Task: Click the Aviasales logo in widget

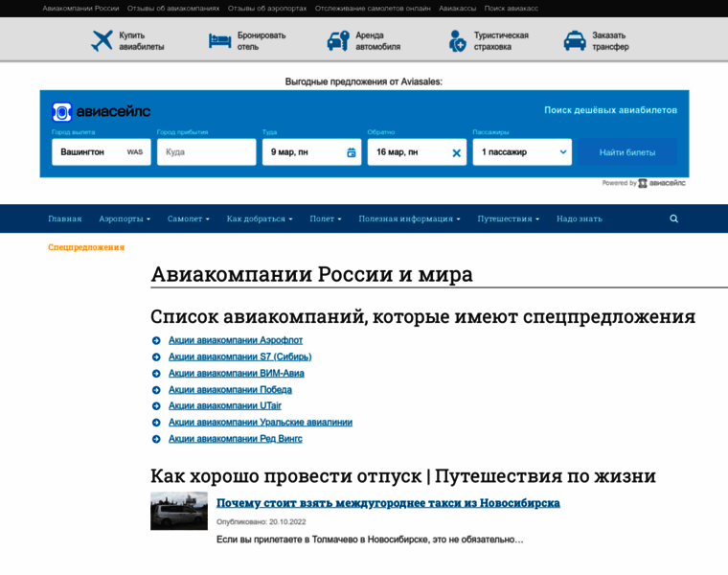Action: click(x=101, y=111)
